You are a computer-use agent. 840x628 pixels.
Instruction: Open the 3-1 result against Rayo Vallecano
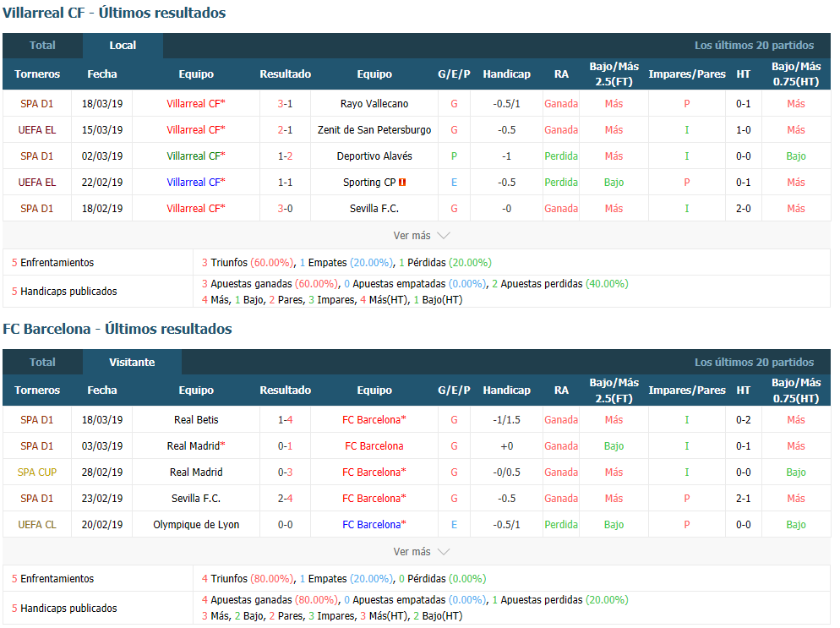click(x=285, y=103)
